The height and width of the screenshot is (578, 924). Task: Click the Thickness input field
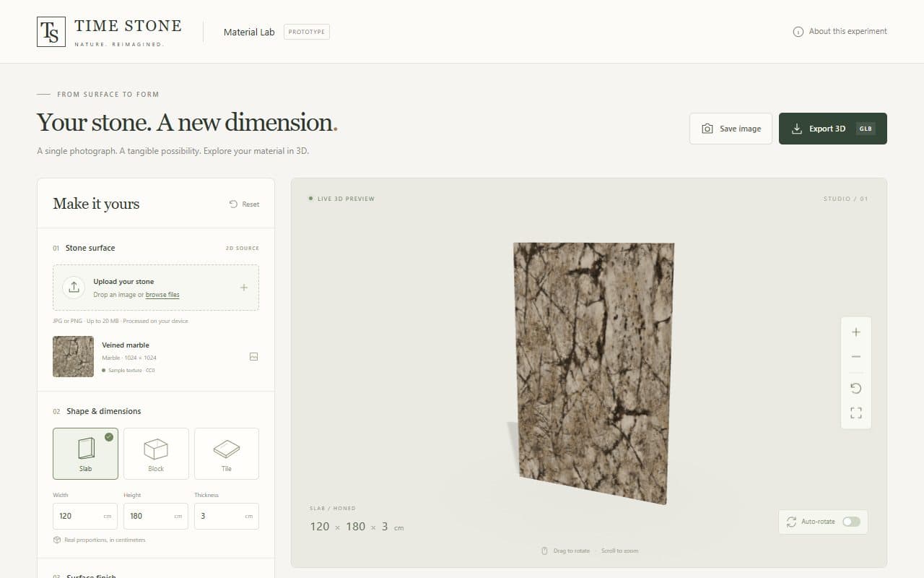(227, 517)
